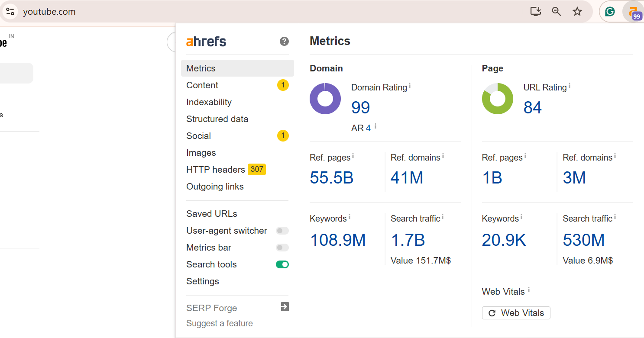
Task: Click the info icon beside AR 4
Action: (x=375, y=126)
